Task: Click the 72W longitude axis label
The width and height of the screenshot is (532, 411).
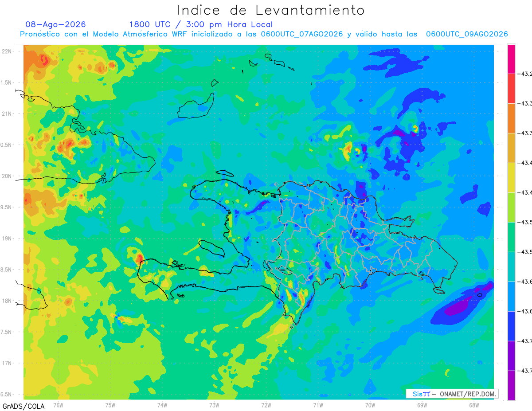Action: [266, 405]
